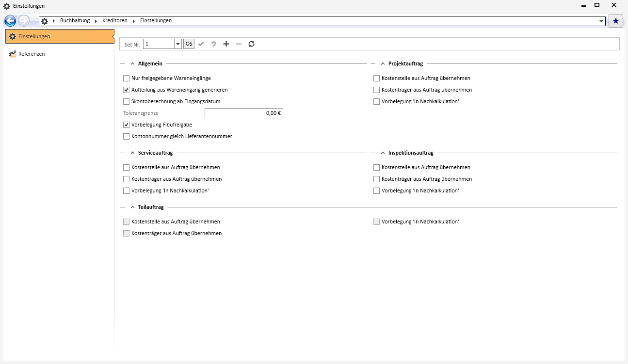Check Projektauftrag Vorbelegung 'In Nachkalkulation'
Image resolution: width=628 pixels, height=364 pixels.
pos(377,101)
